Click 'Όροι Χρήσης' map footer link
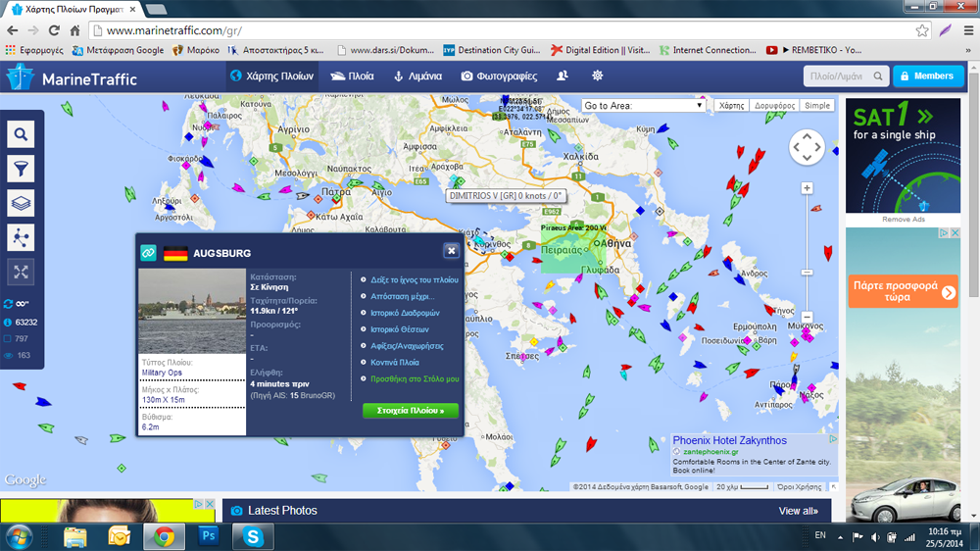Screen dimensions: 980x551 click(x=800, y=486)
